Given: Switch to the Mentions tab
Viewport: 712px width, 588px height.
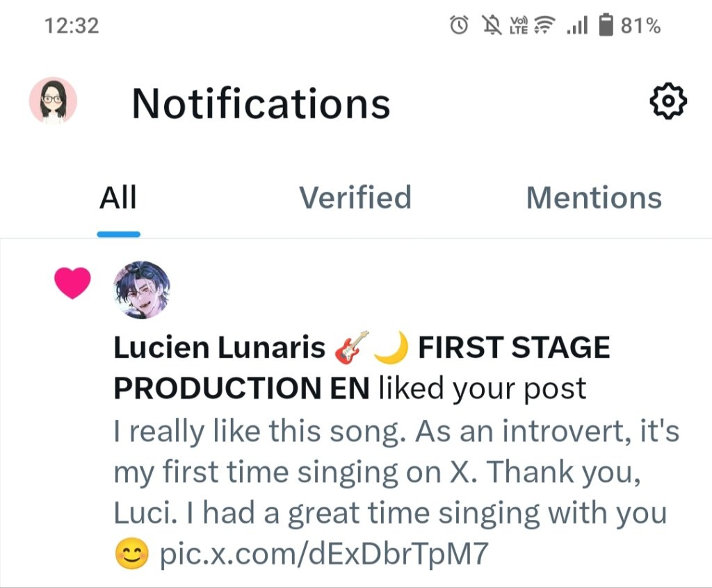Looking at the screenshot, I should (594, 198).
